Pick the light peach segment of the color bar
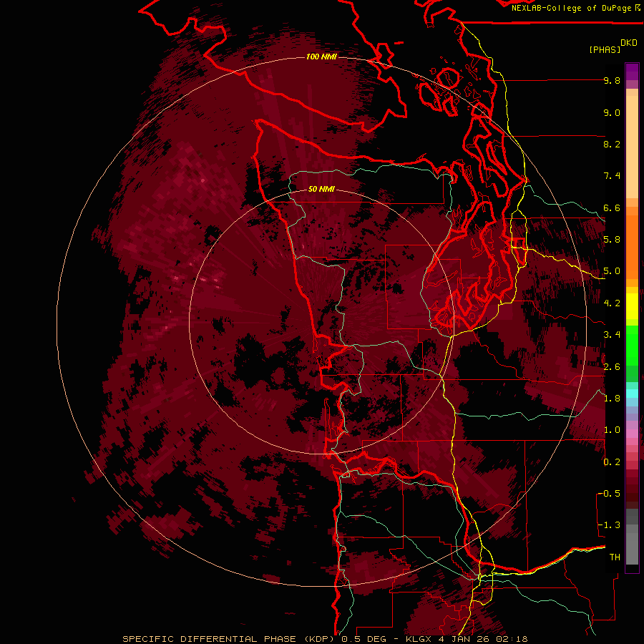The image size is (644, 644). pos(632,147)
